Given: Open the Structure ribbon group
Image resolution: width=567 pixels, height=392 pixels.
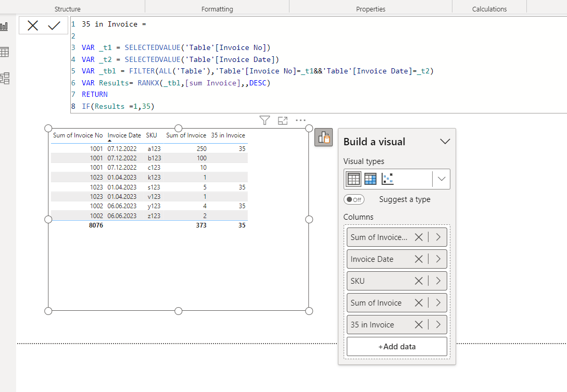Looking at the screenshot, I should [68, 9].
